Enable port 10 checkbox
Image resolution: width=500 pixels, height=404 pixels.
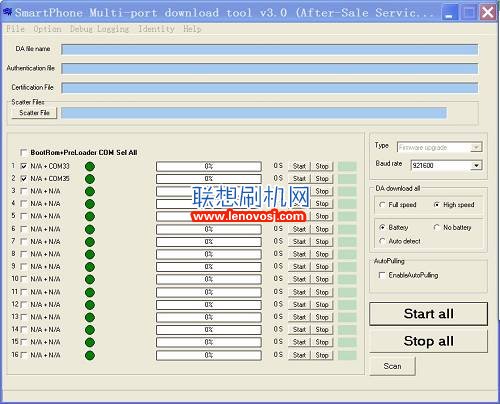(x=24, y=279)
